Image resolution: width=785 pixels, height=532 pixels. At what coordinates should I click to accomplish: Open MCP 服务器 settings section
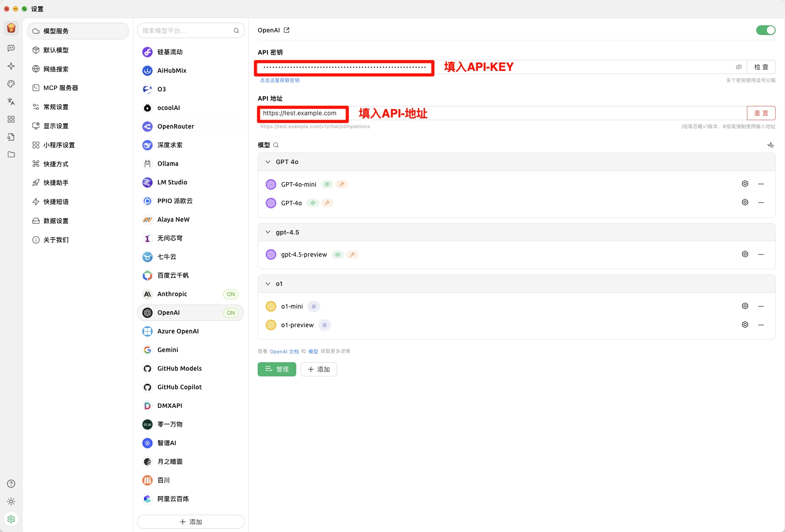[78, 88]
